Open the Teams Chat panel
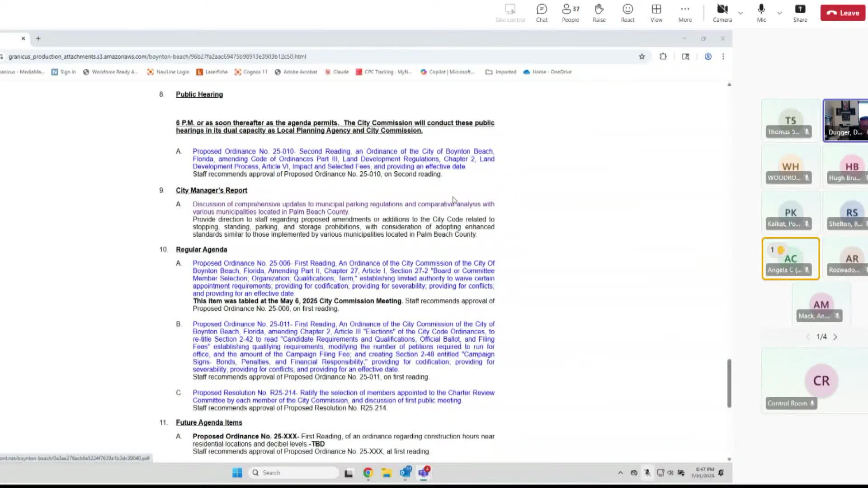Image resolution: width=868 pixels, height=488 pixels. click(542, 13)
